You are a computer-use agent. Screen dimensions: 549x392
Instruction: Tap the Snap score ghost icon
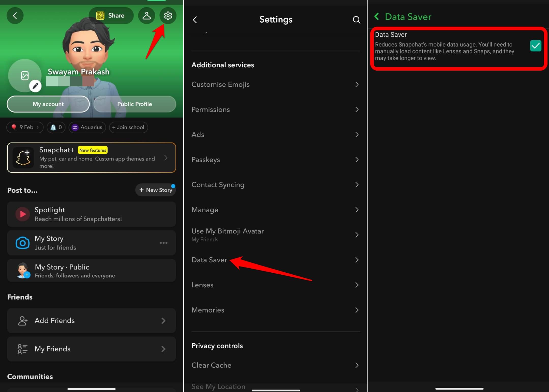[x=53, y=127]
